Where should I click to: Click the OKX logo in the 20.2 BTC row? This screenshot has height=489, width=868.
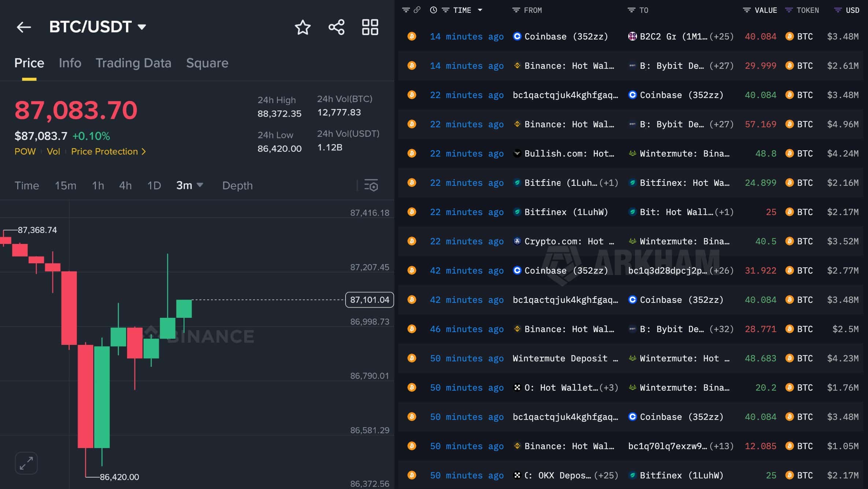point(517,387)
